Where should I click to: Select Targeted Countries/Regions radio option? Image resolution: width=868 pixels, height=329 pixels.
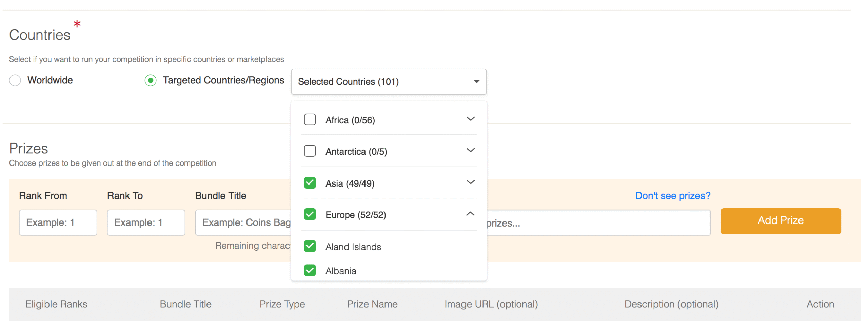150,80
